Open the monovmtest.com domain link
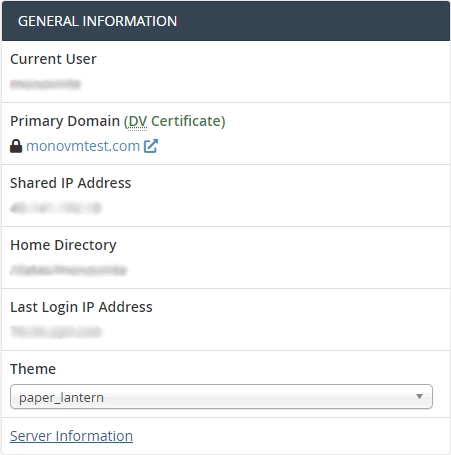Image resolution: width=451 pixels, height=455 pixels. (83, 146)
